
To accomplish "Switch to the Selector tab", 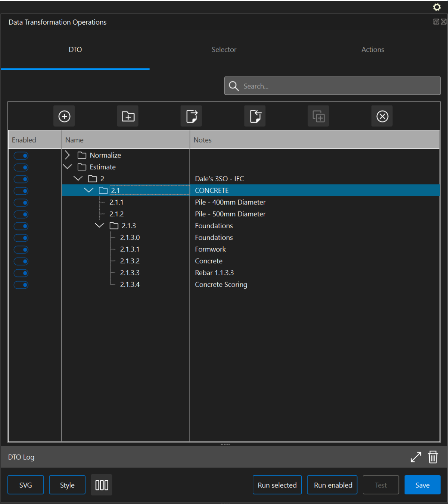I will click(x=224, y=50).
